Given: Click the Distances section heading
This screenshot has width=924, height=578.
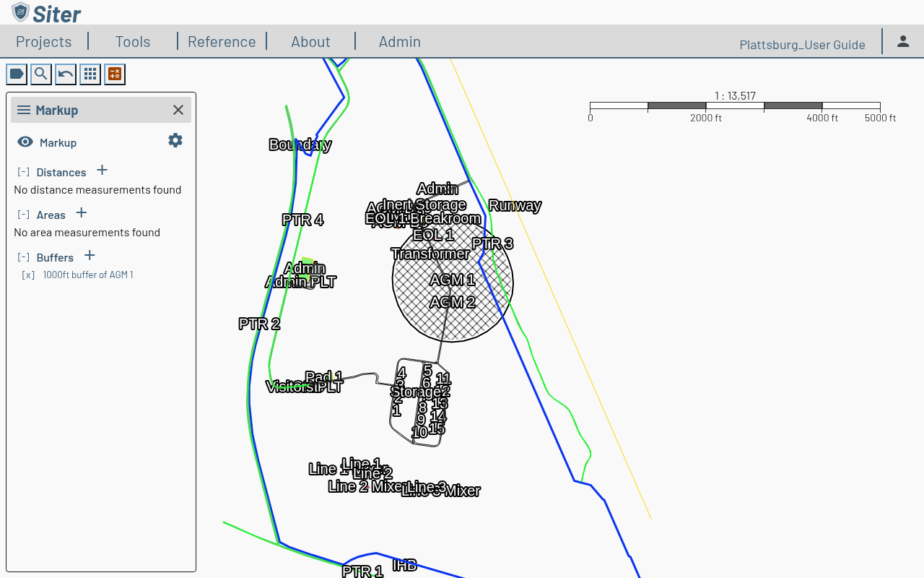Looking at the screenshot, I should coord(61,173).
